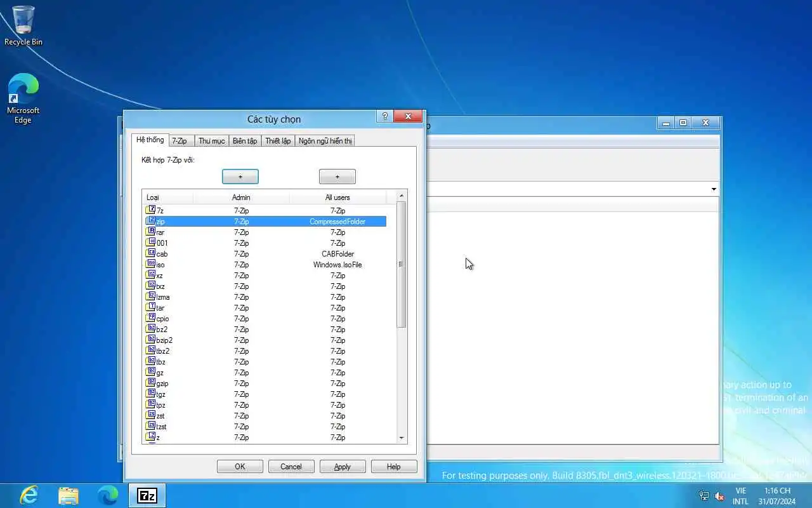Launch Microsoft Edge from the taskbar
Image resolution: width=812 pixels, height=508 pixels.
tap(108, 495)
